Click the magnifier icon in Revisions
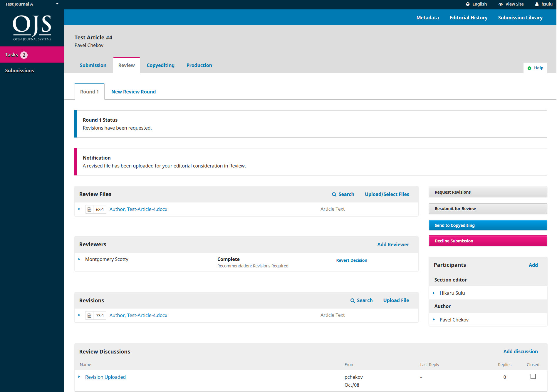The image size is (557, 392). pyautogui.click(x=353, y=301)
